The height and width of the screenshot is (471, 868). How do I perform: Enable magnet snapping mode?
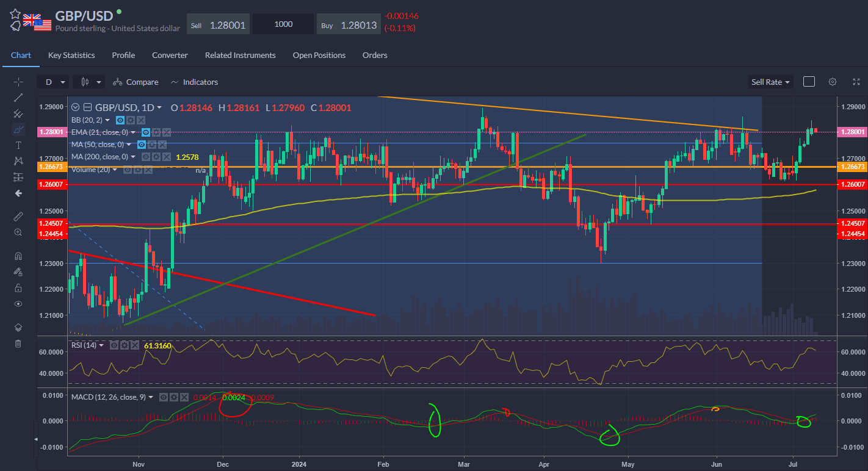18,256
